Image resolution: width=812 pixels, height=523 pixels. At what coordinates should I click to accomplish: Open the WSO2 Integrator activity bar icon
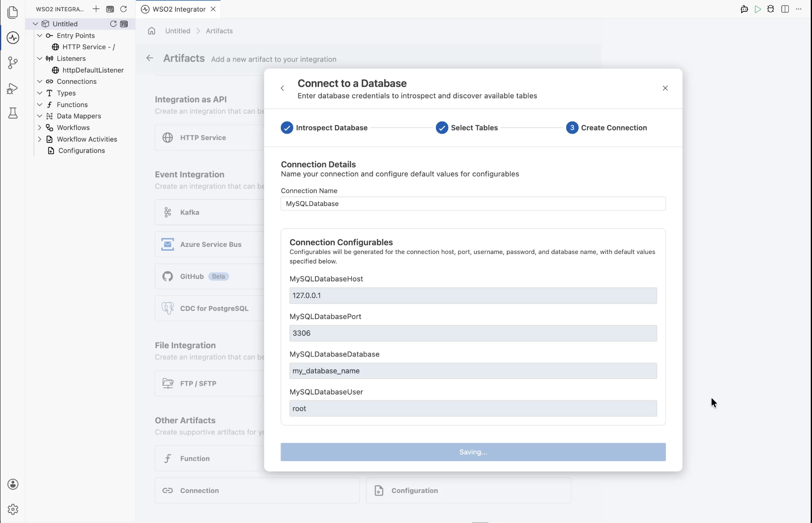pyautogui.click(x=13, y=38)
